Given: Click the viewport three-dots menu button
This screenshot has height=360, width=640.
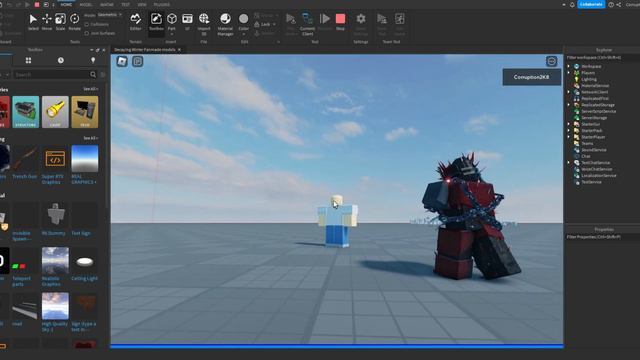Looking at the screenshot, I should point(551,61).
